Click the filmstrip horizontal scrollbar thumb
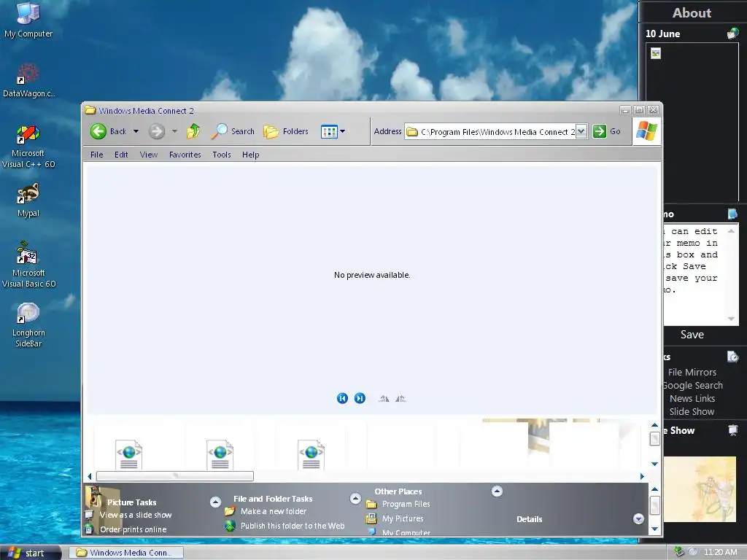Image resolution: width=747 pixels, height=560 pixels. pyautogui.click(x=175, y=475)
